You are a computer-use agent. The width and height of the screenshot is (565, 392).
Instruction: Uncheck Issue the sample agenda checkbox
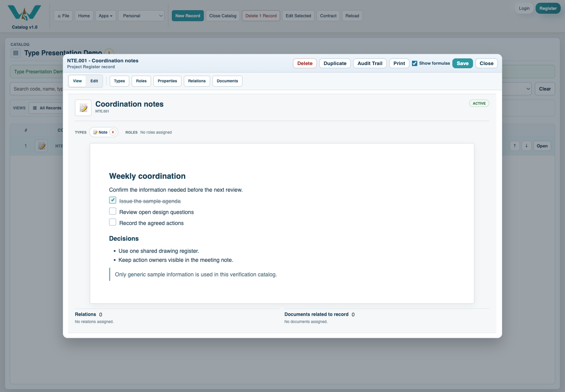pyautogui.click(x=113, y=200)
